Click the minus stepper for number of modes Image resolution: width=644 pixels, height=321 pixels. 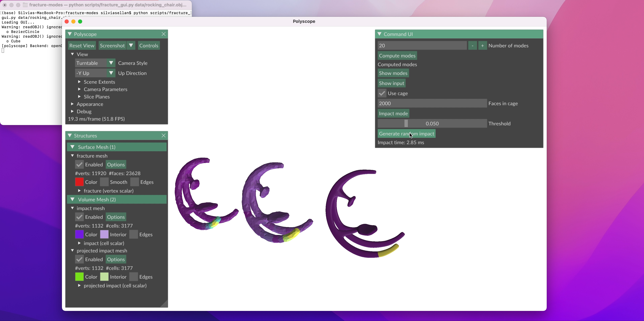(472, 46)
